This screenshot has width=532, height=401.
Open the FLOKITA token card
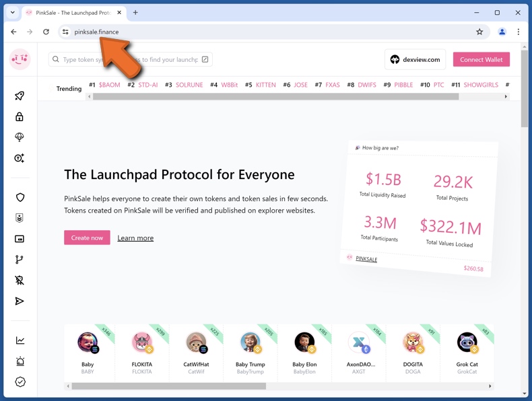[x=142, y=353]
